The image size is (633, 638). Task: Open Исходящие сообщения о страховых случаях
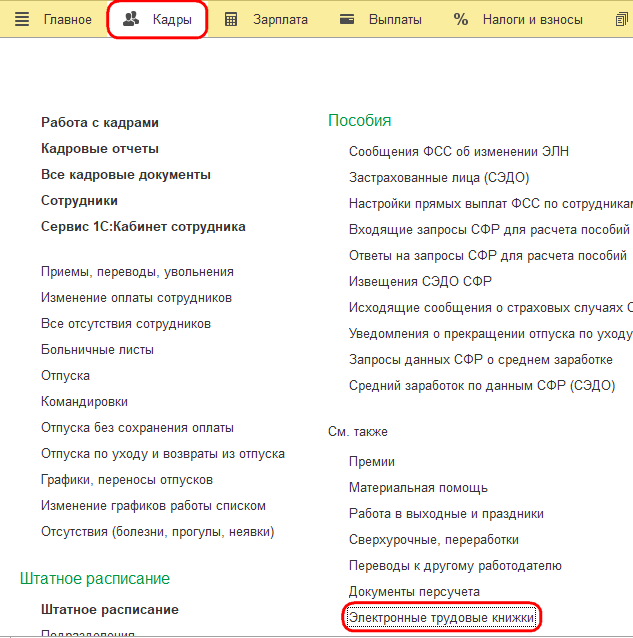pyautogui.click(x=491, y=308)
